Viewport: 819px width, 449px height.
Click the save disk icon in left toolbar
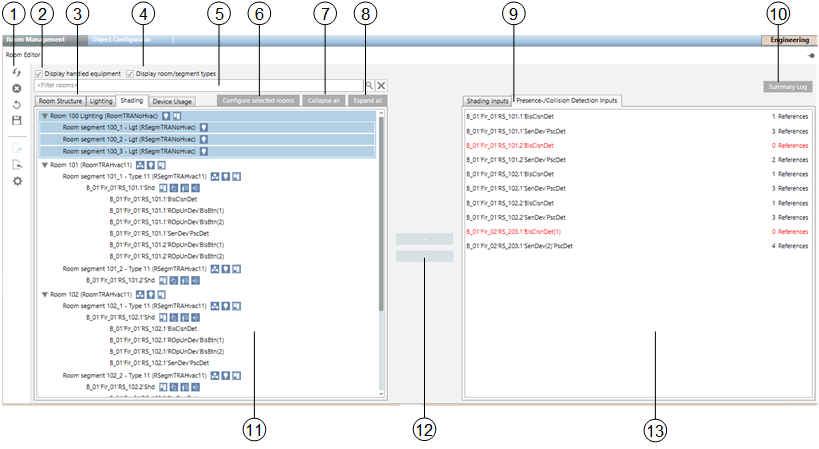16,120
